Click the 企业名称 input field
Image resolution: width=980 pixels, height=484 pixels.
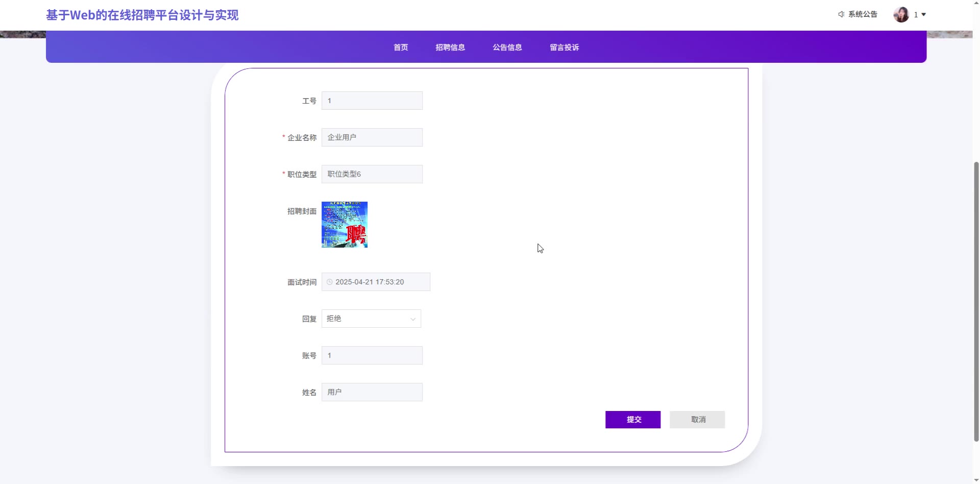click(x=372, y=137)
